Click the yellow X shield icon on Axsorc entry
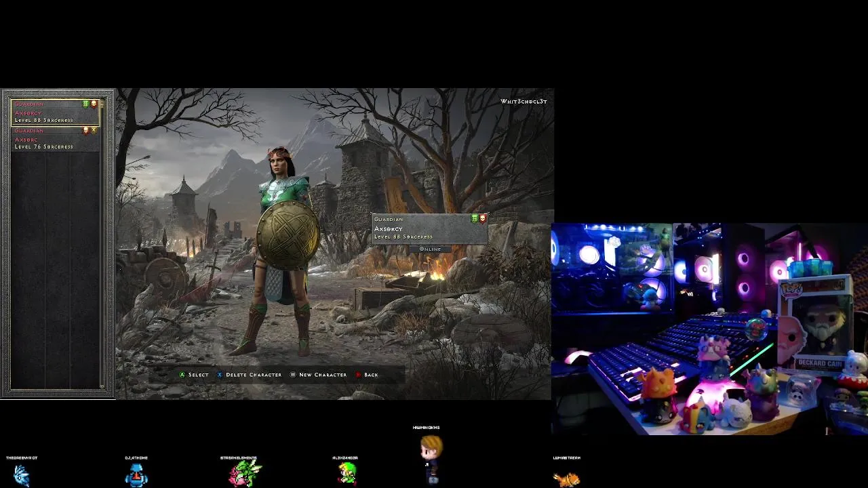Screen dimensions: 868x488 [x=94, y=130]
